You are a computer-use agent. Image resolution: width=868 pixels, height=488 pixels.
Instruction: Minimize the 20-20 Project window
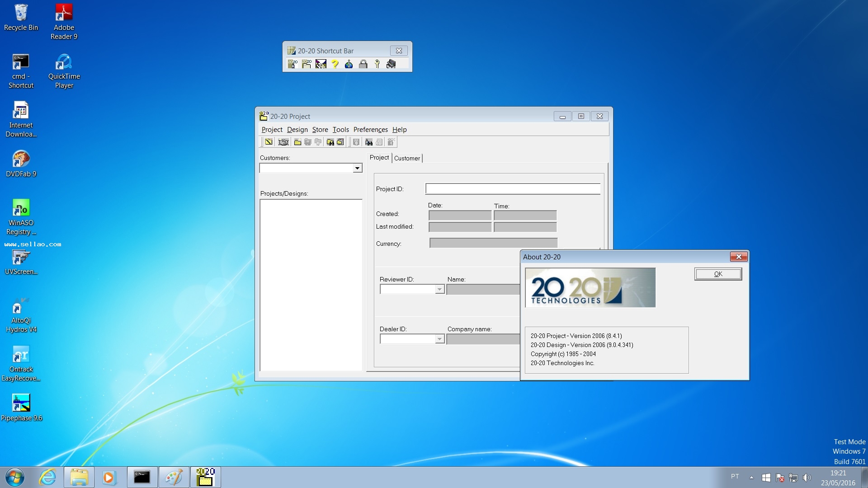coord(562,116)
